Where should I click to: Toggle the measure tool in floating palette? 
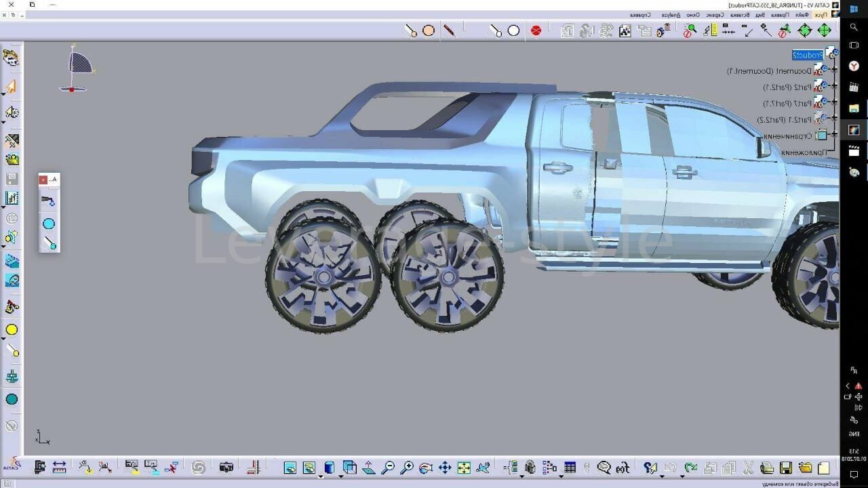coord(49,243)
